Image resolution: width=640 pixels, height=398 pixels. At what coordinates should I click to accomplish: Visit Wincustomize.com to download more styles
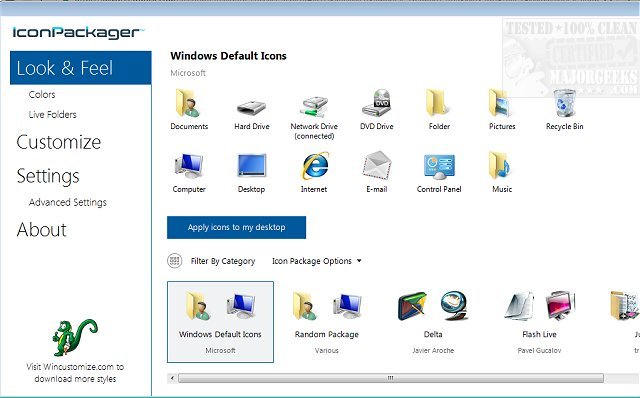(x=75, y=373)
